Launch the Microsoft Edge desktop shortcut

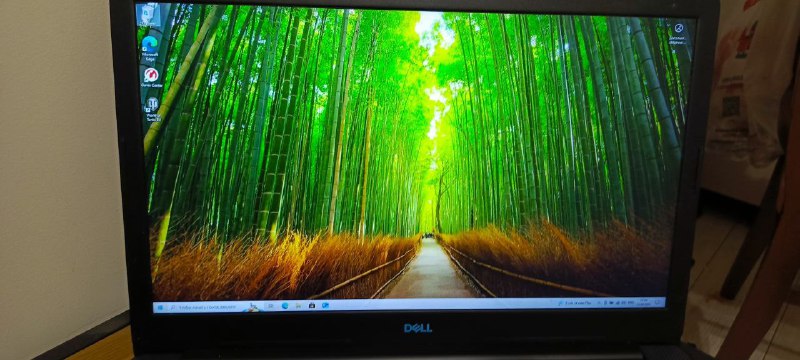pyautogui.click(x=150, y=48)
